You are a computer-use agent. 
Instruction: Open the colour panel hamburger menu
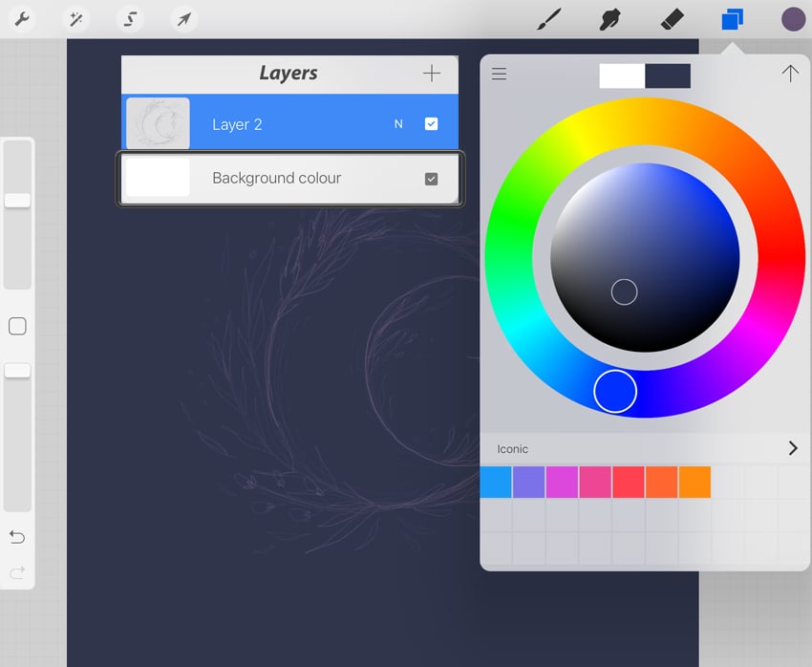(x=500, y=74)
